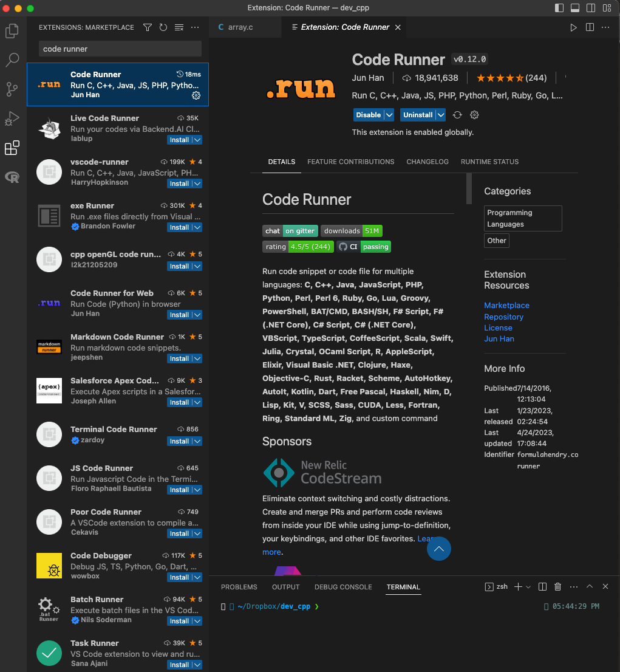Open Extensions views and more actions menu
The width and height of the screenshot is (620, 672).
195,27
